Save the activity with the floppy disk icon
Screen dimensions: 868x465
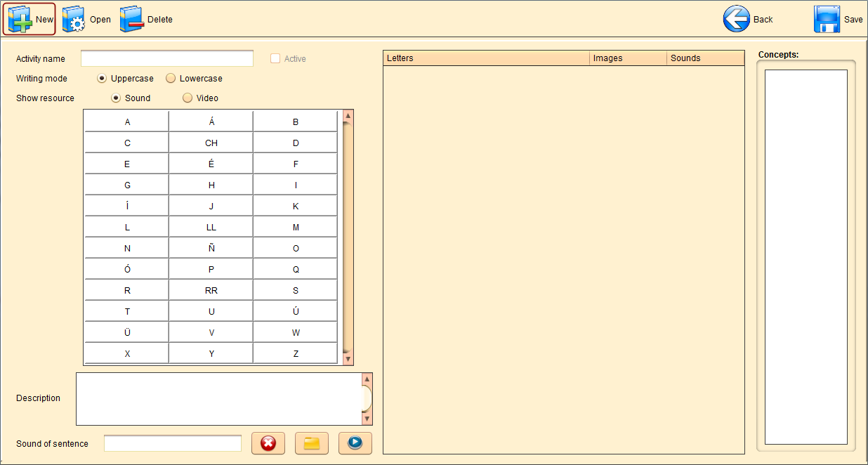click(827, 19)
